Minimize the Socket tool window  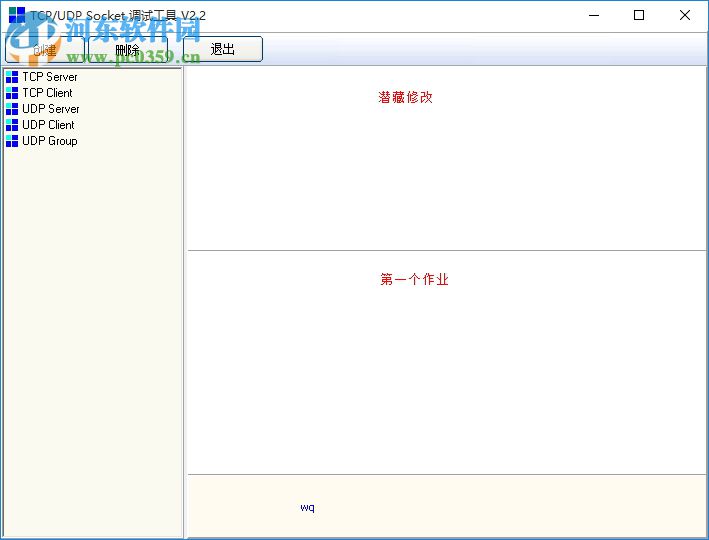point(594,15)
